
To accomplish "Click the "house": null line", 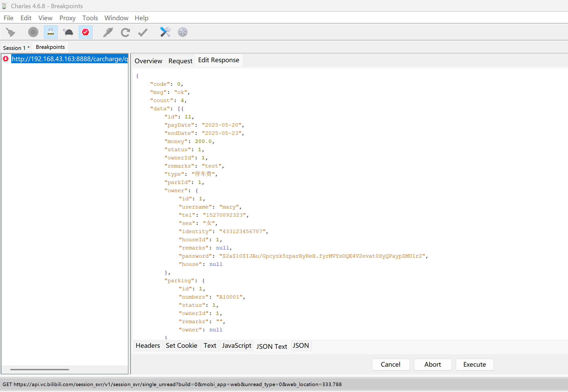I will 201,264.
